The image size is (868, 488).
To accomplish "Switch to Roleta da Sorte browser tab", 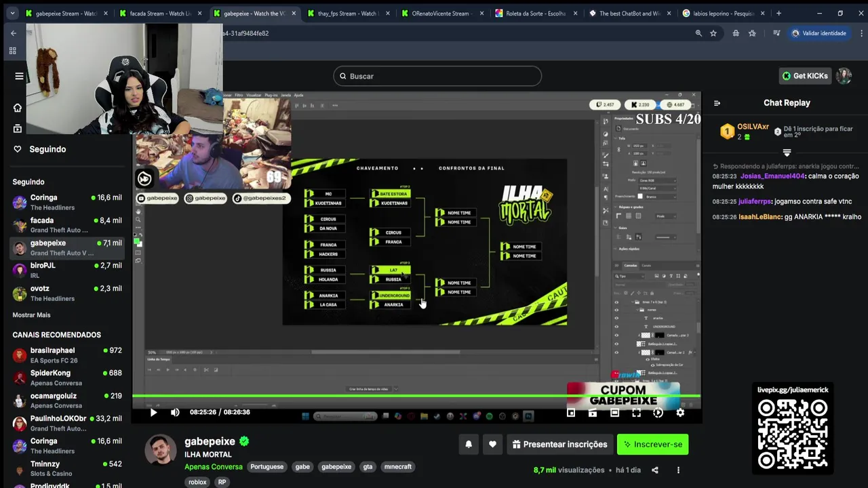I will [x=536, y=13].
